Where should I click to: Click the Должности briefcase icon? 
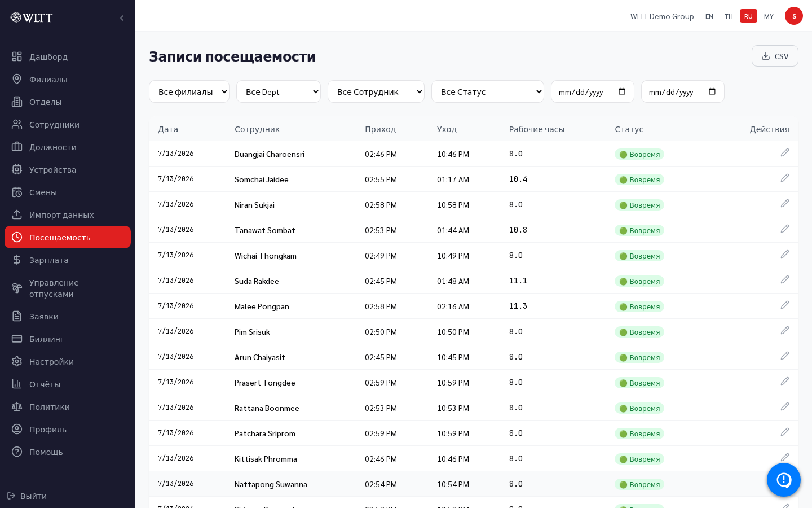click(17, 147)
